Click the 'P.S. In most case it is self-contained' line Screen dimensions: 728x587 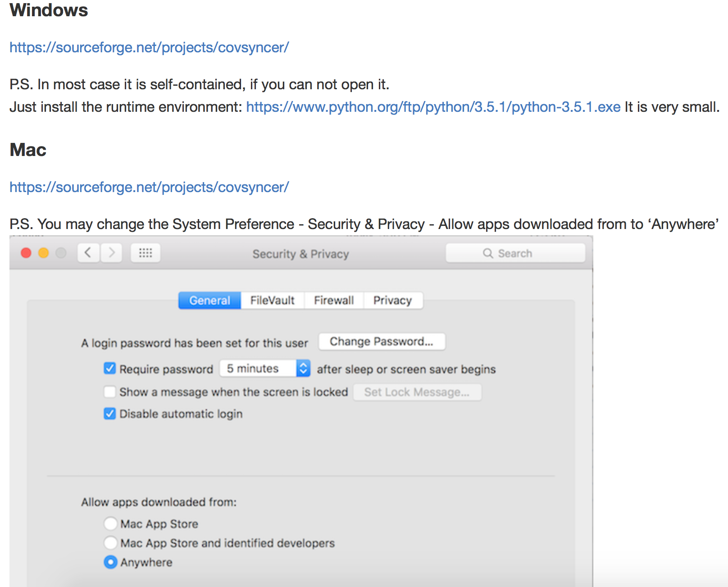point(200,84)
